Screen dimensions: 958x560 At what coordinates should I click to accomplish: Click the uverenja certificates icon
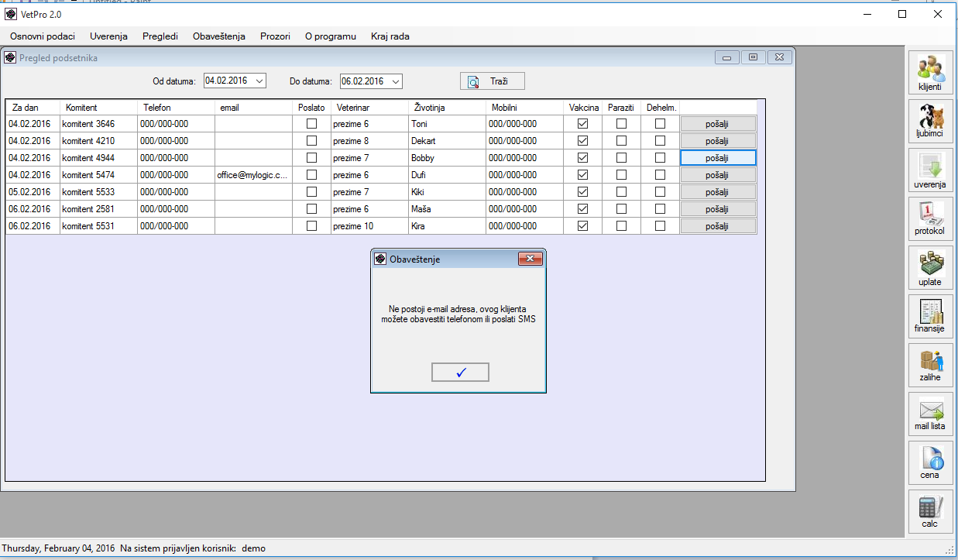coord(929,170)
